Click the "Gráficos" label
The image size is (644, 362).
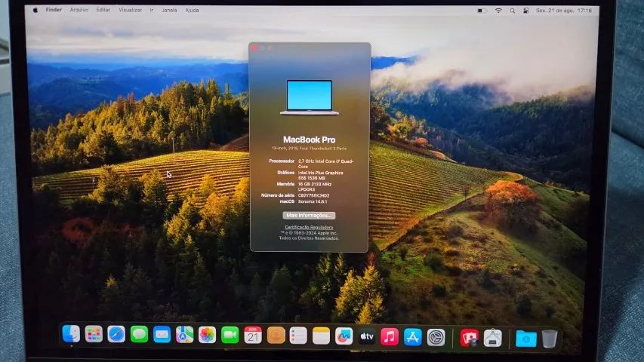pyautogui.click(x=286, y=173)
